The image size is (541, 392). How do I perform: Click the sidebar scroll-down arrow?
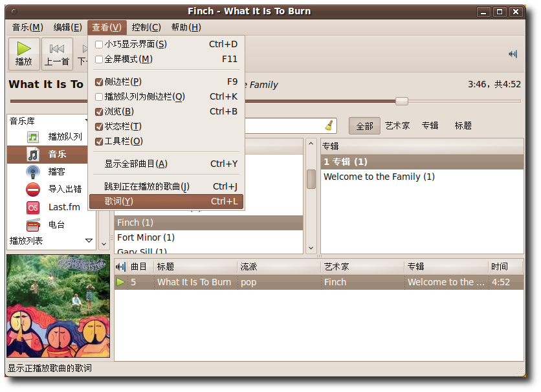tap(104, 244)
